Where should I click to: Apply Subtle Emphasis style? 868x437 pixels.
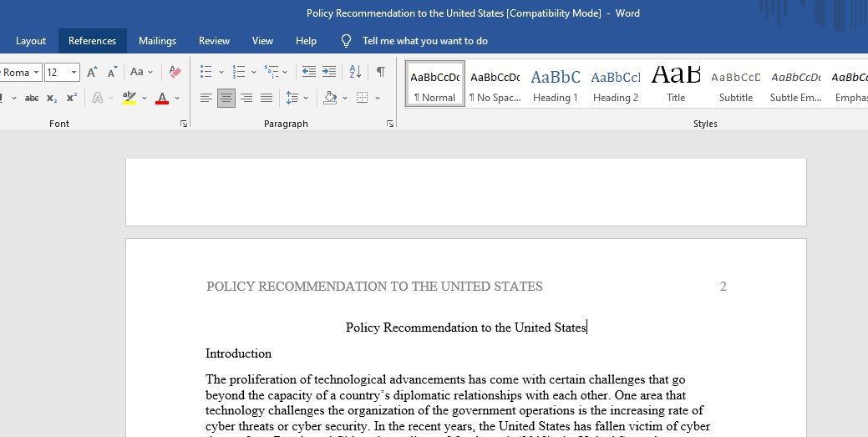coord(796,84)
